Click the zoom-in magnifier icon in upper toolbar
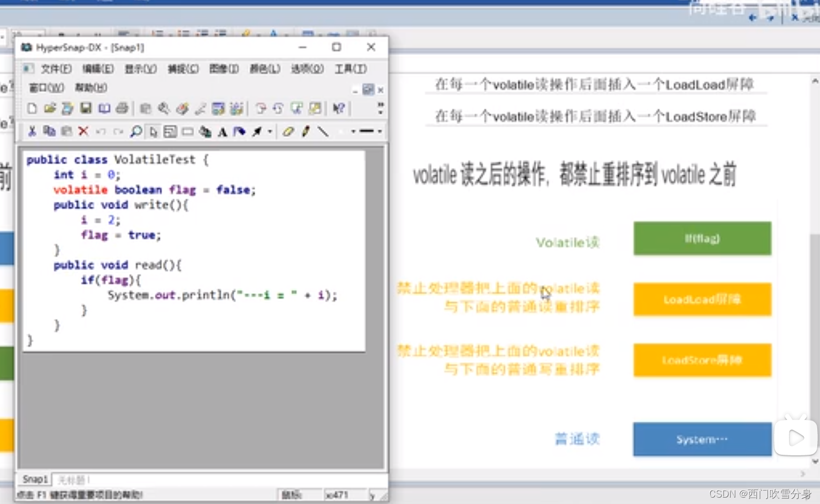Viewport: 820px width, 504px height. coord(164,109)
